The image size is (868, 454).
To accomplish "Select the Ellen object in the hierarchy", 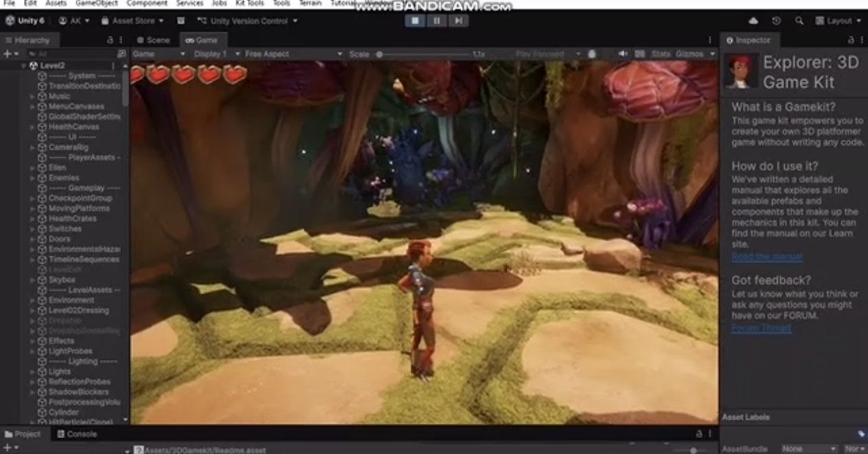I will click(57, 168).
